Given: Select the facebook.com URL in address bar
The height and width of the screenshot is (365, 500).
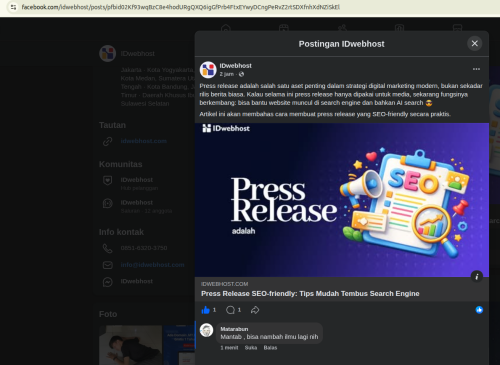Looking at the screenshot, I should click(x=180, y=7).
